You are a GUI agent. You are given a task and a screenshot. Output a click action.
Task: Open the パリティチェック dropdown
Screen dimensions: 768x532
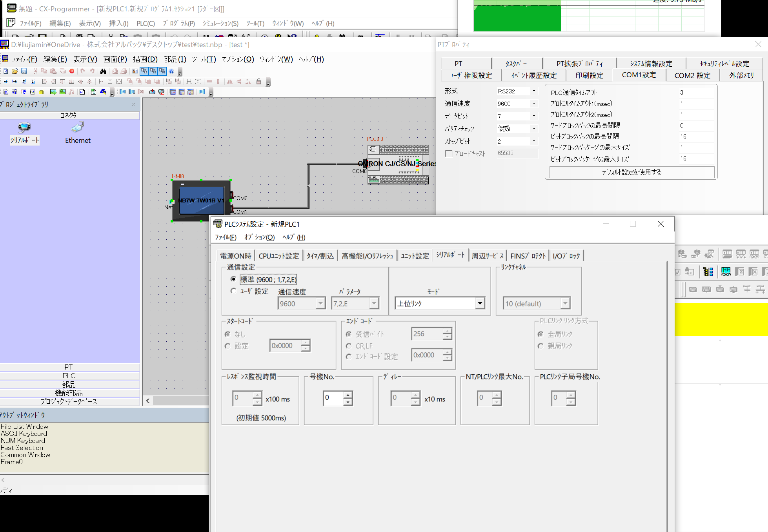534,129
